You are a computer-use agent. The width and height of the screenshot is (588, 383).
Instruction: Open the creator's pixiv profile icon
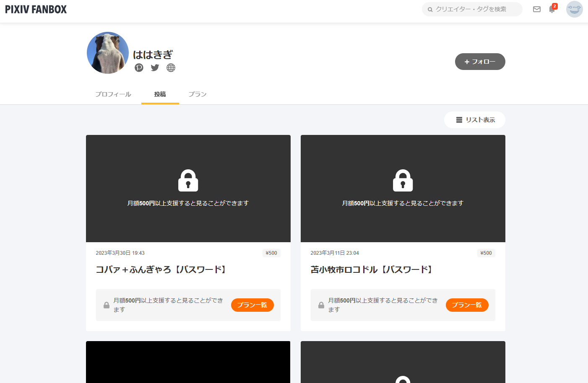139,67
